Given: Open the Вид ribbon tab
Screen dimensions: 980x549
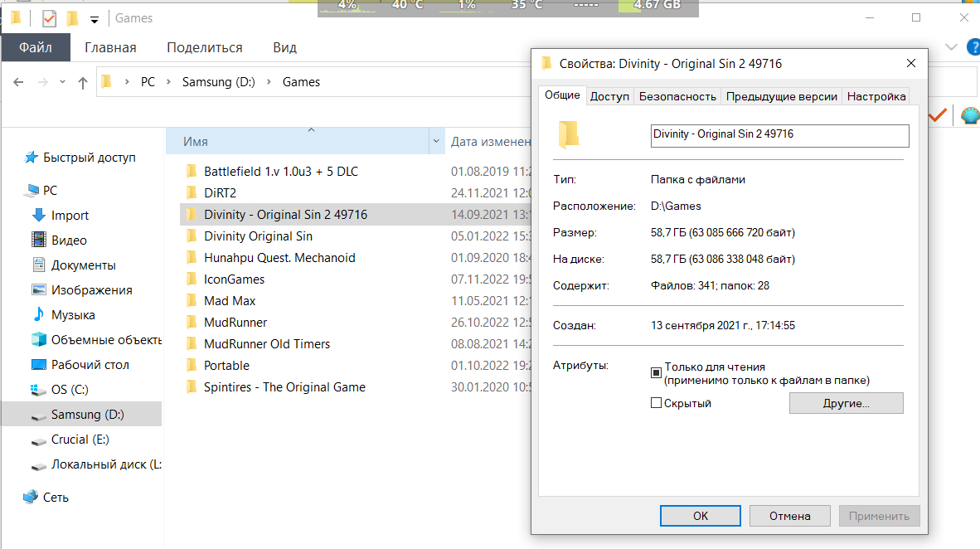Looking at the screenshot, I should point(284,47).
